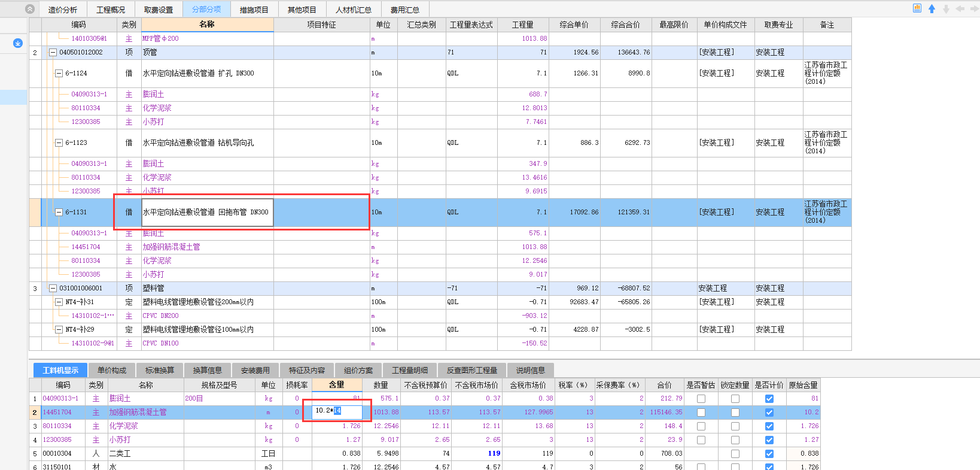Collapse quota row 6-1123
Image resolution: width=980 pixels, height=470 pixels.
(59, 143)
